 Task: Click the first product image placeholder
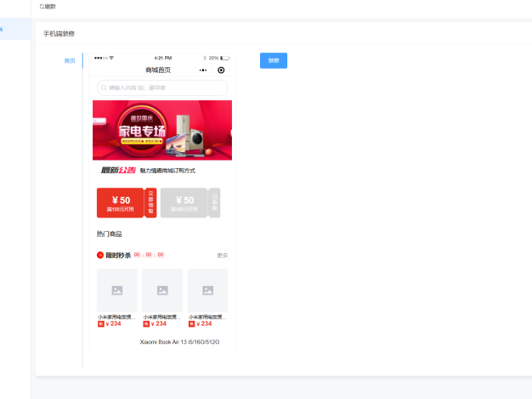116,290
